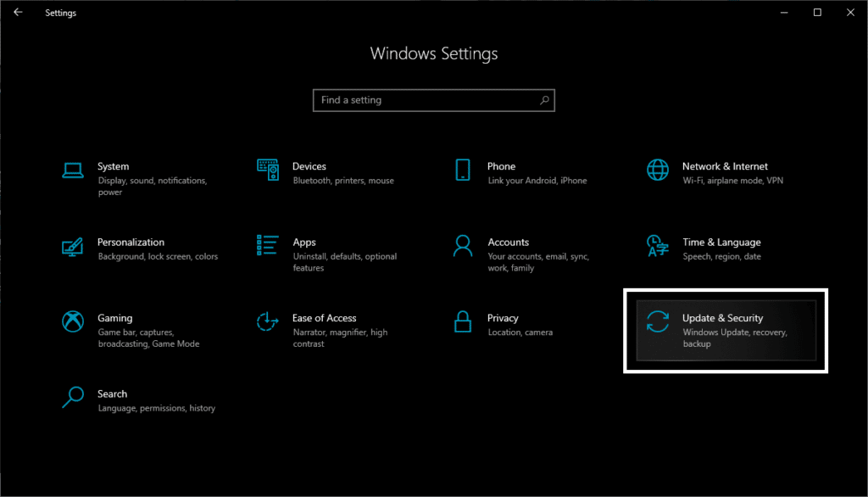
Task: Click the Devices keyboard and speaker icon
Action: (x=268, y=170)
